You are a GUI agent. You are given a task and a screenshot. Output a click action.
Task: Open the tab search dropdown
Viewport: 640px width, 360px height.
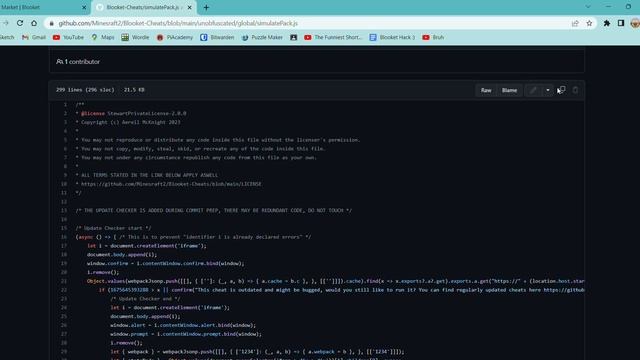pyautogui.click(x=588, y=7)
